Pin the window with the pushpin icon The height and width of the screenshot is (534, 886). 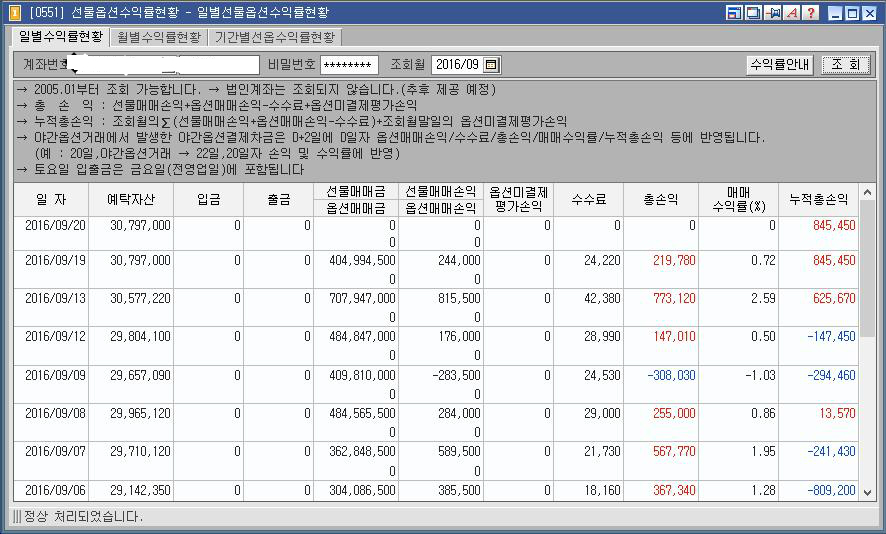(x=772, y=12)
